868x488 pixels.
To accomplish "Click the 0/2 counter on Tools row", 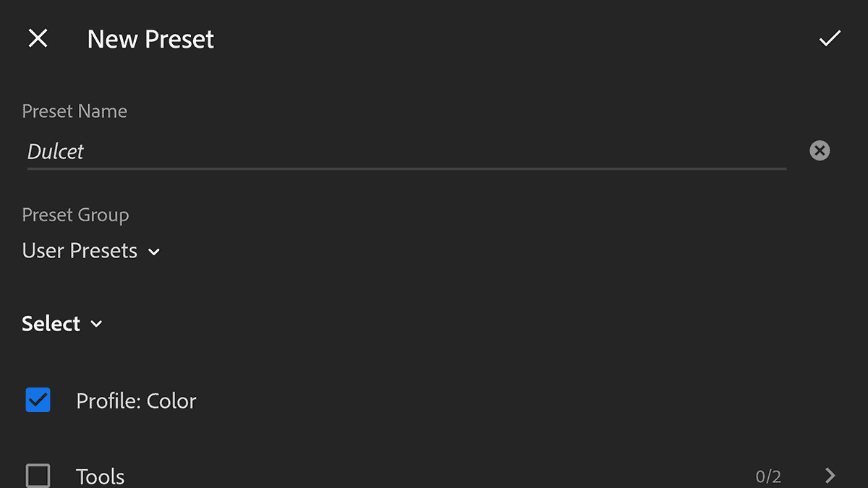I will pyautogui.click(x=768, y=476).
